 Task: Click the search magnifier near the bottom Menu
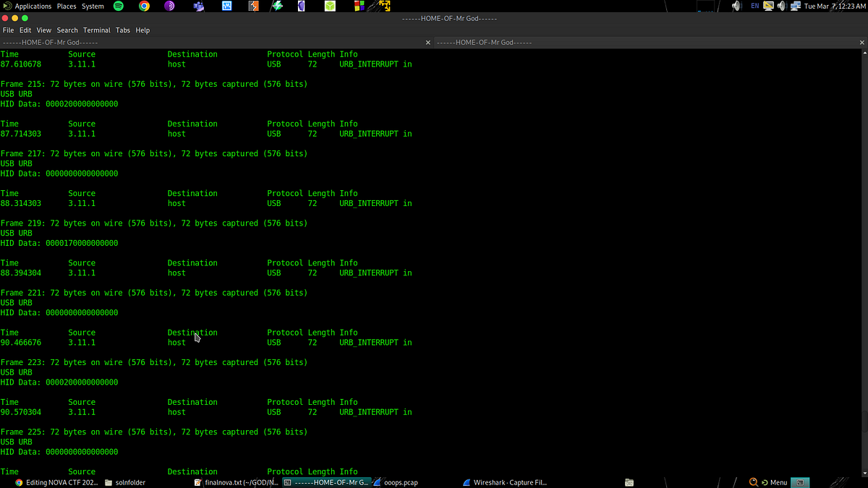point(753,481)
